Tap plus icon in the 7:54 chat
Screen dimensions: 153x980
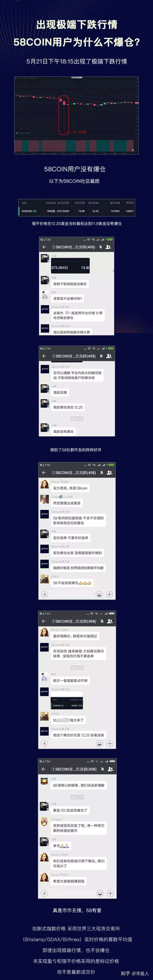point(110,893)
